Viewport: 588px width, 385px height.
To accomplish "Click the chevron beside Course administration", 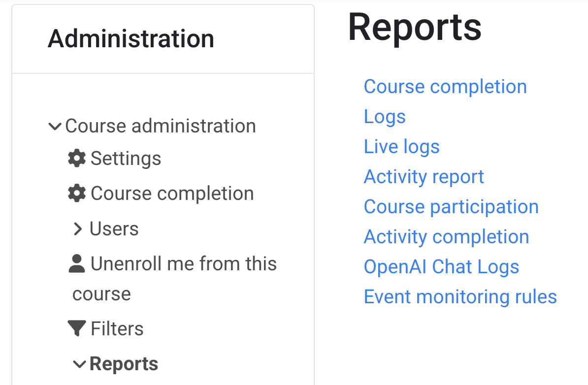I will tap(54, 126).
